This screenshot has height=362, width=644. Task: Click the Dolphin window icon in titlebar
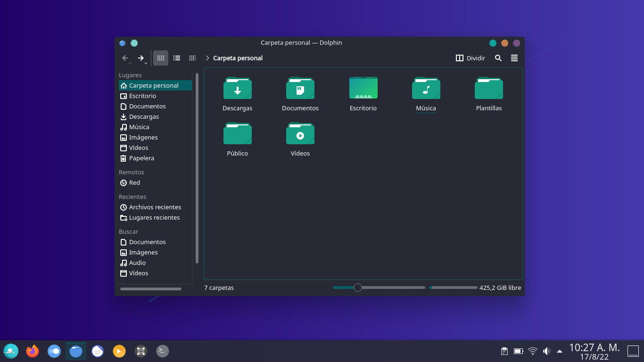[x=123, y=43]
